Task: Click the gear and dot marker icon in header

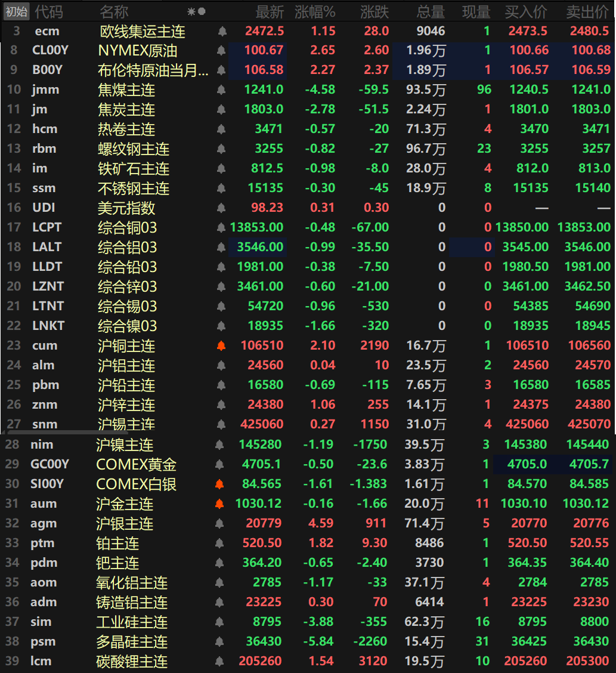Action: coord(196,11)
